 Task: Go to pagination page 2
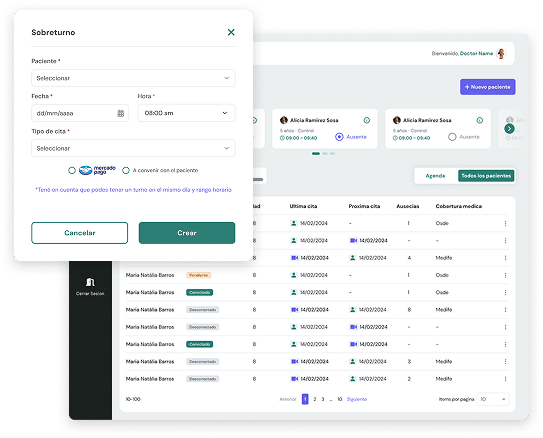pos(315,399)
